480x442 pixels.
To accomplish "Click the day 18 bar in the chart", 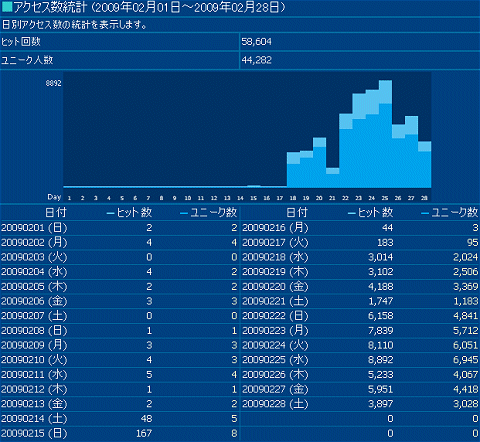I will point(293,170).
